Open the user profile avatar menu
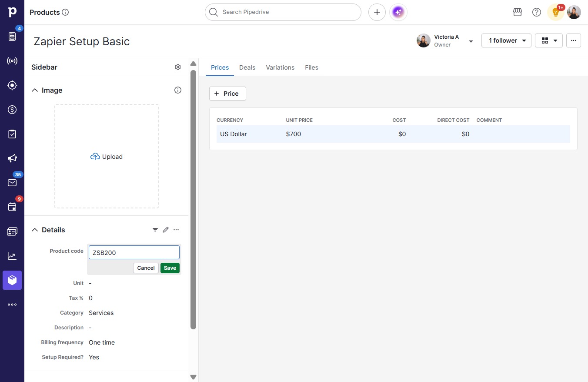Image resolution: width=588 pixels, height=382 pixels. tap(574, 12)
